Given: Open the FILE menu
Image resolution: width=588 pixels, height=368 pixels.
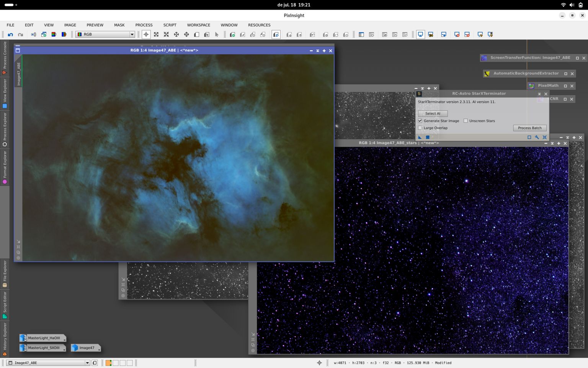Looking at the screenshot, I should pos(11,25).
